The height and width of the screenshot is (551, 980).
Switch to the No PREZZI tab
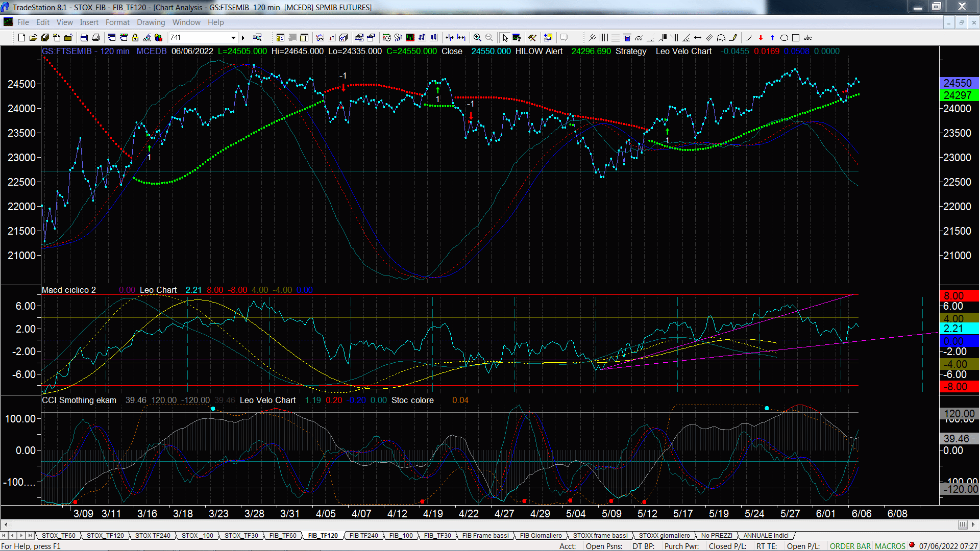pyautogui.click(x=717, y=536)
